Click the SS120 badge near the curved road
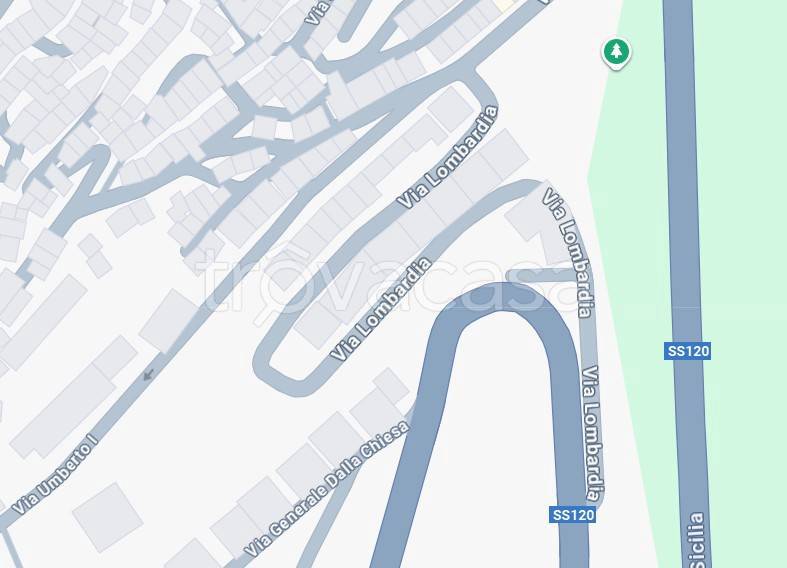787x568 pixels. coord(572,515)
